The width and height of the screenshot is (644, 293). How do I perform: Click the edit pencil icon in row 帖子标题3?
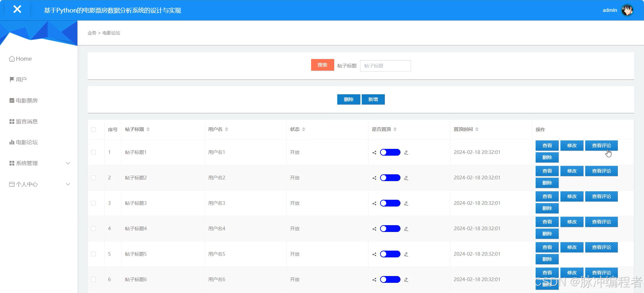pyautogui.click(x=406, y=203)
